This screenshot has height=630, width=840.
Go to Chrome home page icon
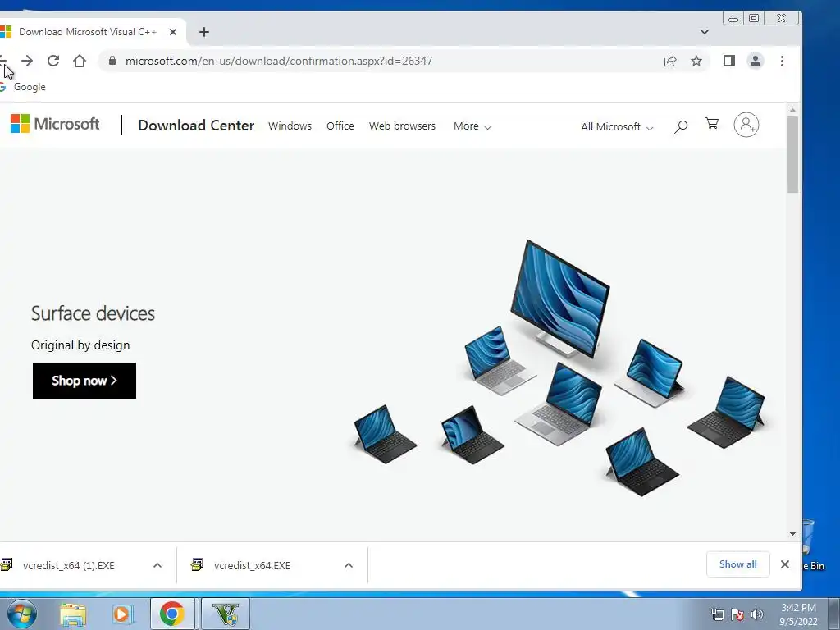click(x=80, y=61)
